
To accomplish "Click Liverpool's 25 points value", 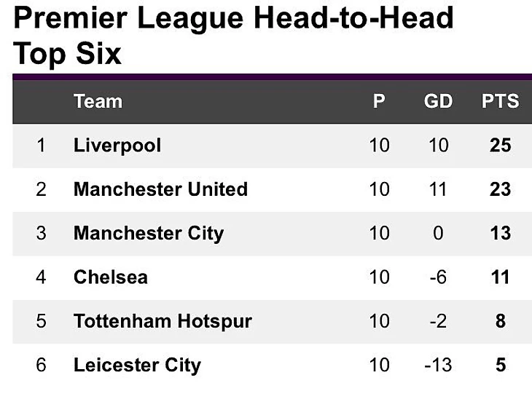I will pos(501,146).
